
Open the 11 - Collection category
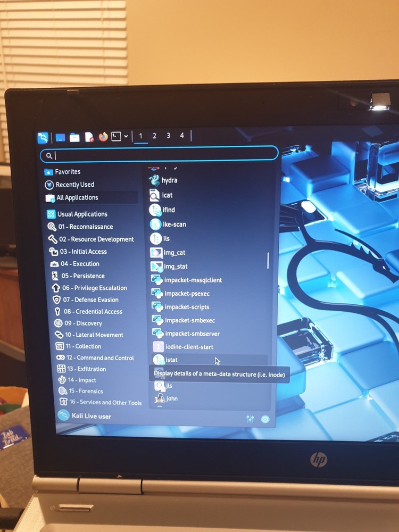pos(99,346)
